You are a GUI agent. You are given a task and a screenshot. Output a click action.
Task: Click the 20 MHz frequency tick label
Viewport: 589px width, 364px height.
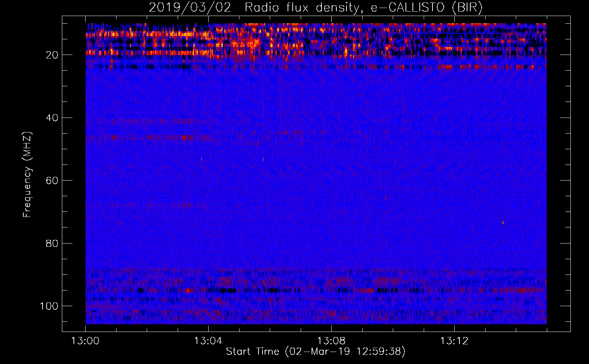click(x=52, y=55)
